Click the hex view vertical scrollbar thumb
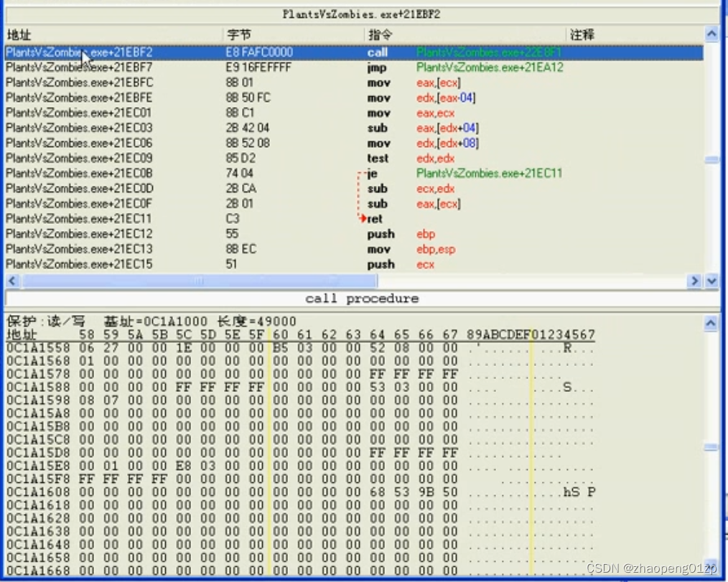 (711, 447)
